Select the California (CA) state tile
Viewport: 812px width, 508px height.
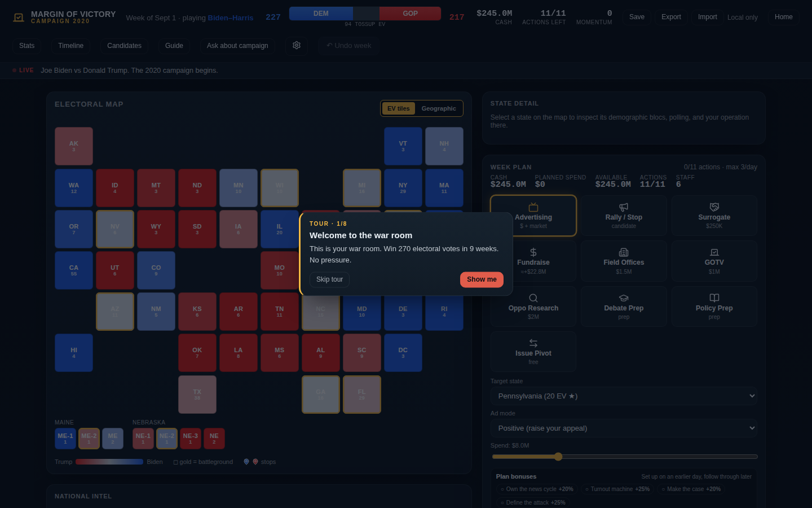click(x=74, y=270)
